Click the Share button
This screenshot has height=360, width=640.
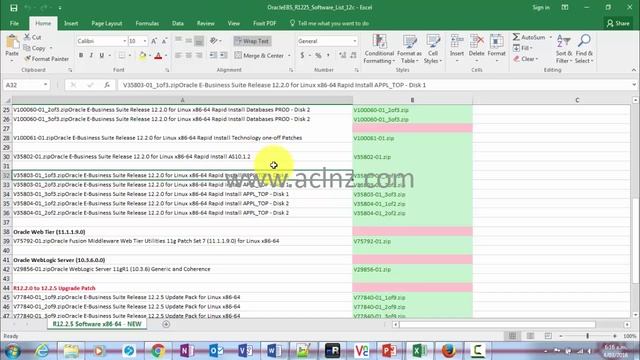618,23
